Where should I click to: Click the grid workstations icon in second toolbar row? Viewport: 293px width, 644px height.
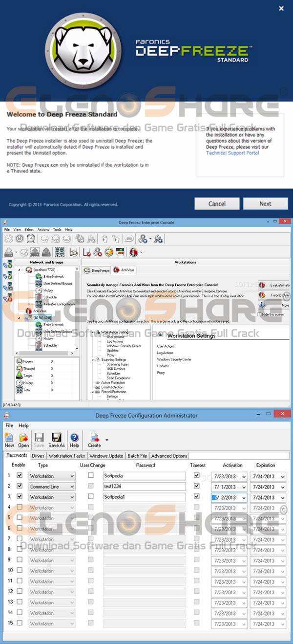click(60, 252)
